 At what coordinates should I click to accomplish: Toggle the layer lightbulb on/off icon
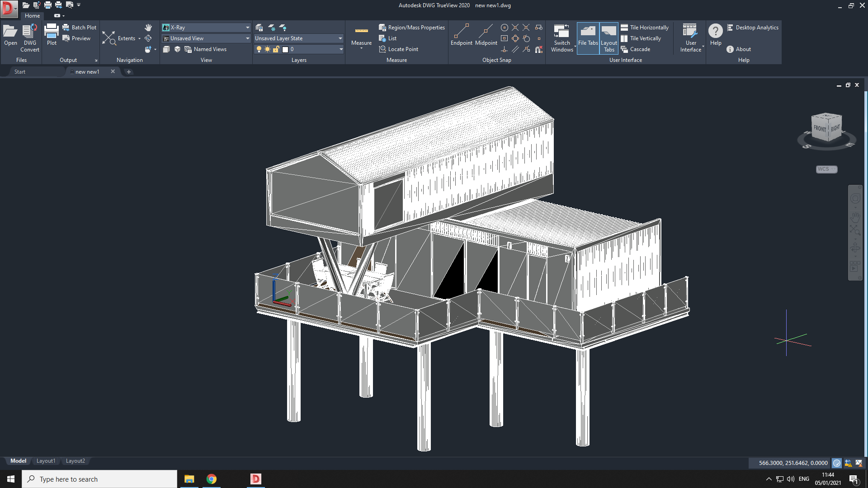(x=259, y=49)
